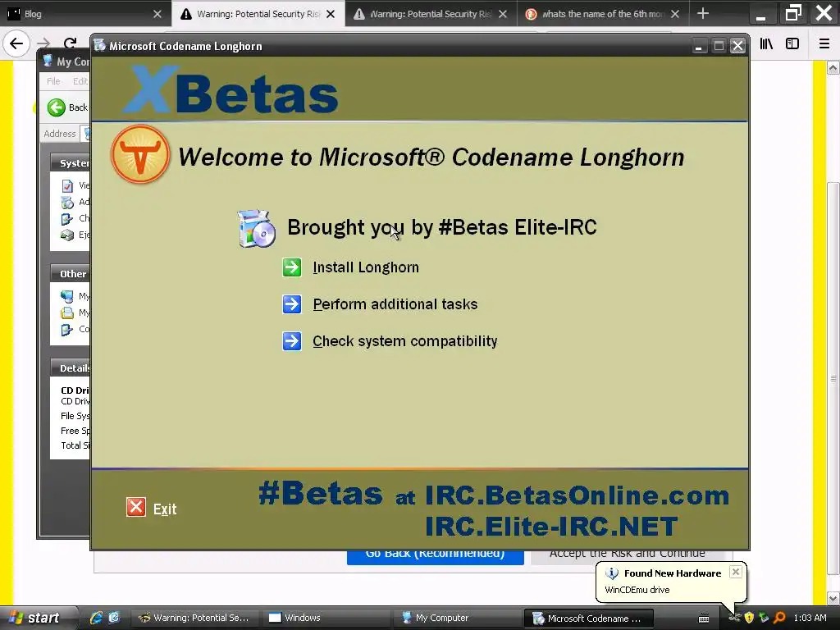Open a new browser tab with plus button
Screen dimensions: 840x630
point(703,14)
